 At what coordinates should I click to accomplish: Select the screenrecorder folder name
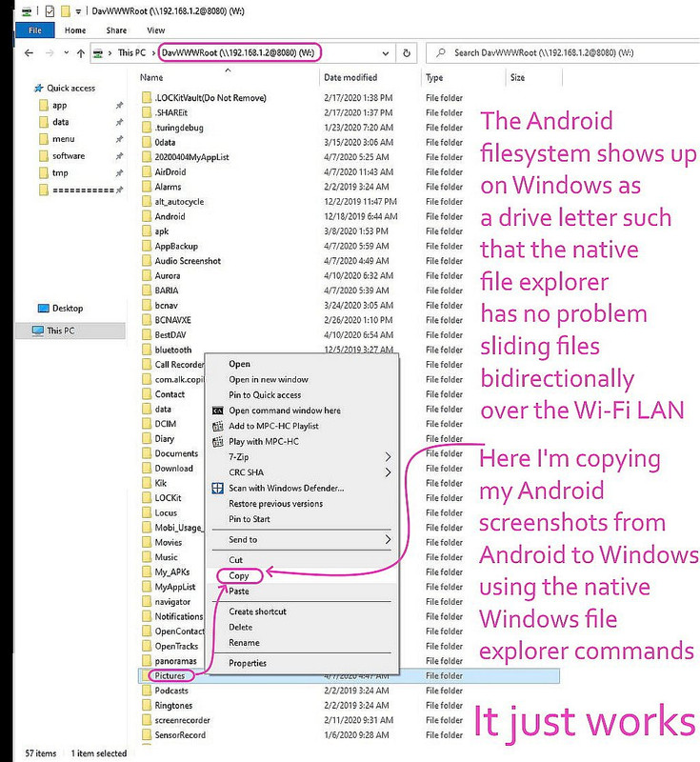(x=182, y=720)
